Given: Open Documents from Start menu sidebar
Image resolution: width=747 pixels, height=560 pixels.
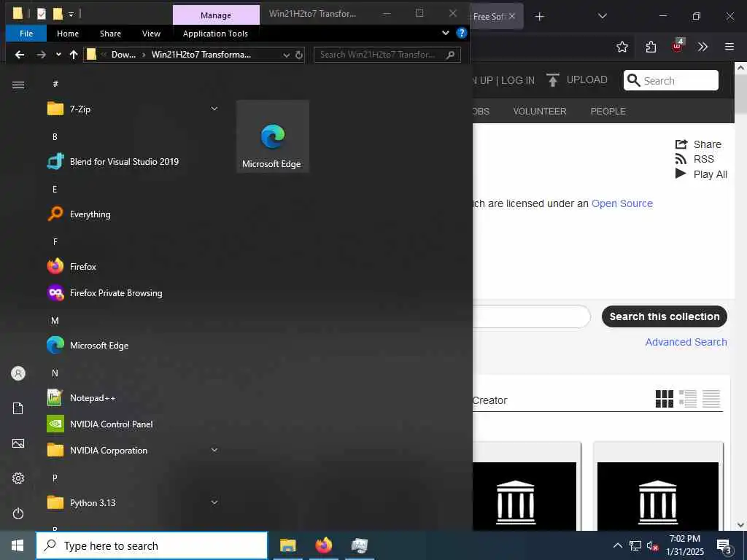Looking at the screenshot, I should 18,408.
